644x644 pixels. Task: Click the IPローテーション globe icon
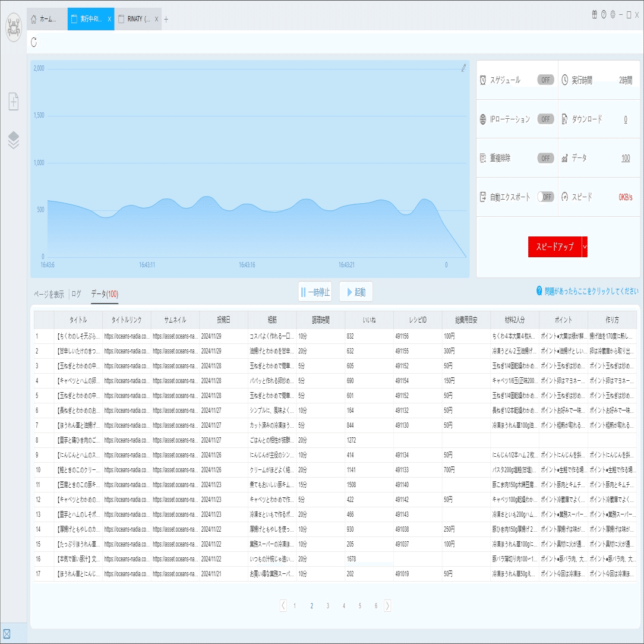(483, 119)
